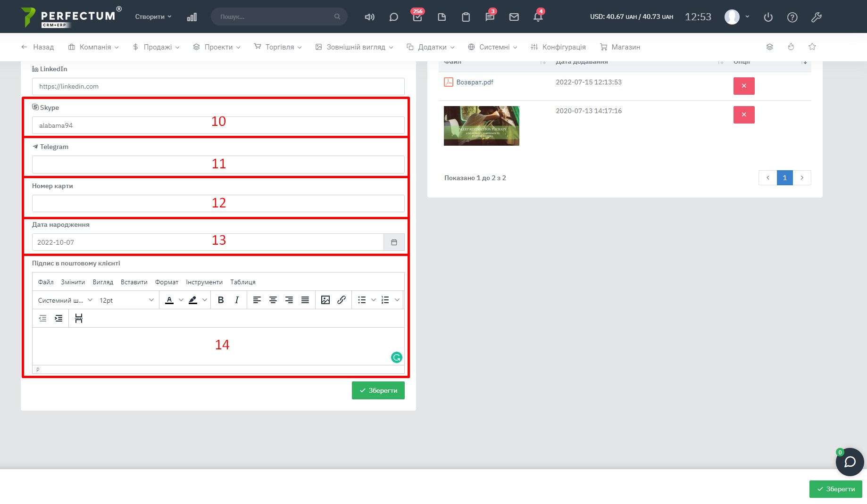The width and height of the screenshot is (867, 504).
Task: Click the Зберегти button below the form
Action: [378, 390]
